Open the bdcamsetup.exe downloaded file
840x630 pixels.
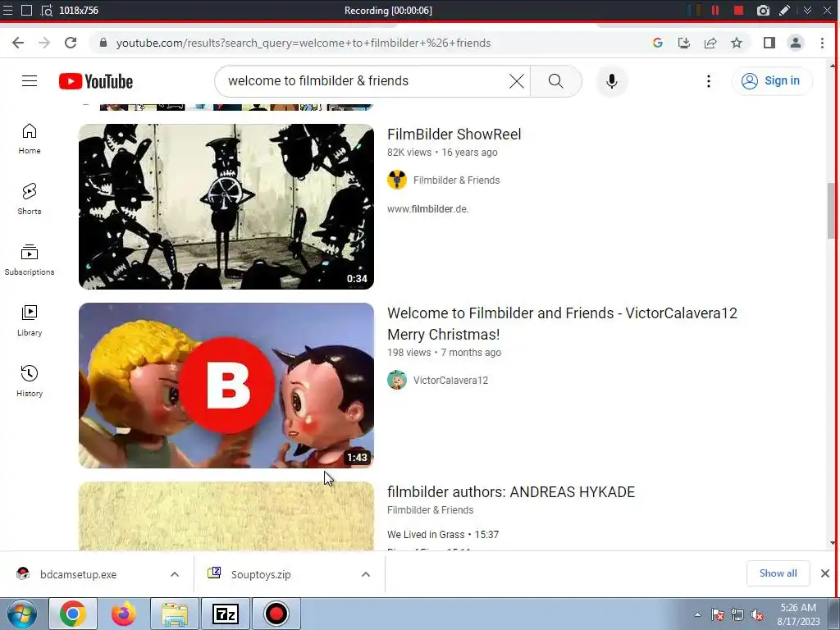click(78, 574)
